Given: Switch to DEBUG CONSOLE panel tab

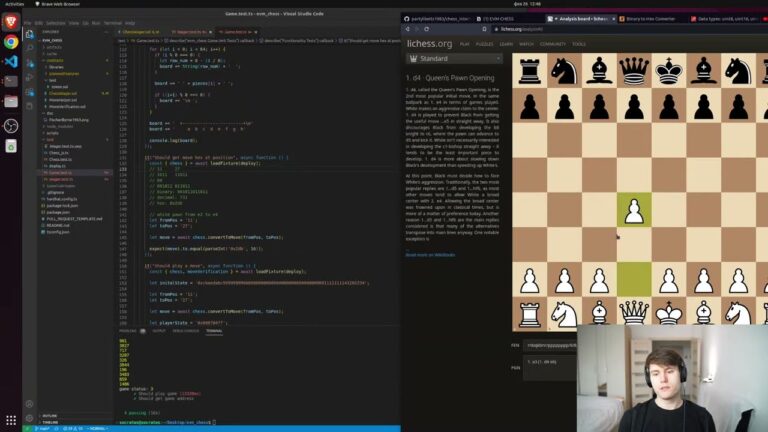Looking at the screenshot, I should coord(186,331).
